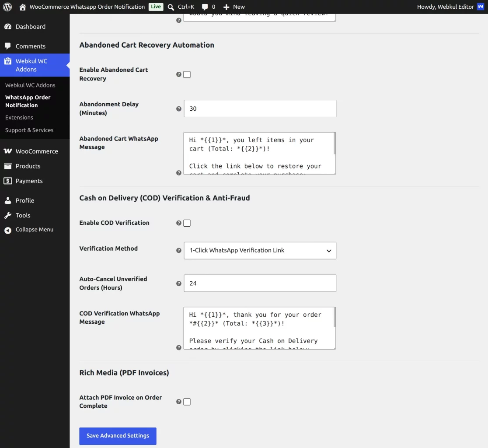The image size is (488, 448).
Task: Enable Abandoned Cart Recovery checkbox
Action: [187, 74]
